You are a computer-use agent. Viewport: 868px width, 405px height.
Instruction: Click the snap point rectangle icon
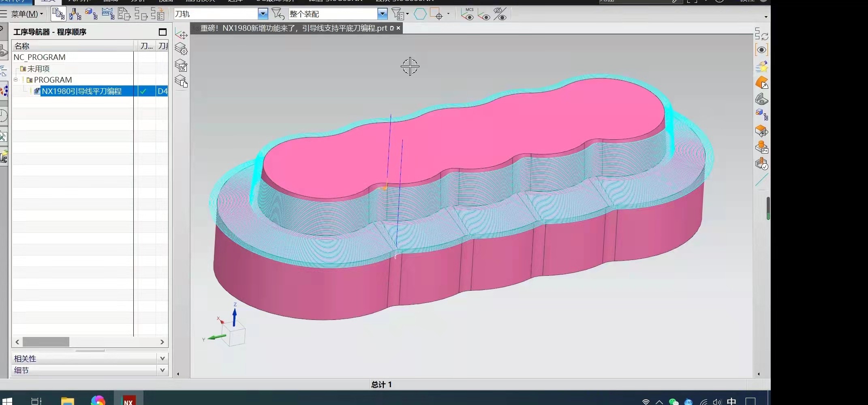436,14
